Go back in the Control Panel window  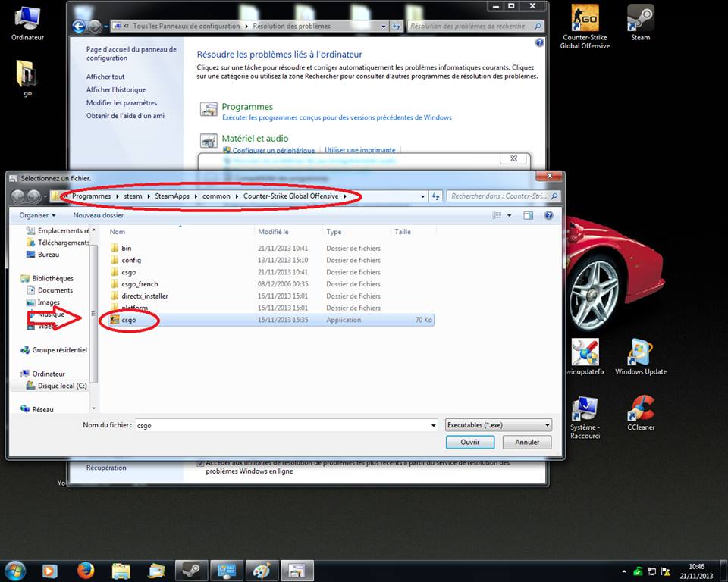79,27
